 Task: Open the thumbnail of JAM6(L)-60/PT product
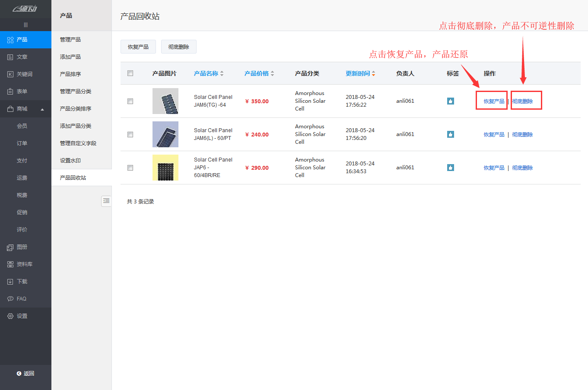coord(165,134)
